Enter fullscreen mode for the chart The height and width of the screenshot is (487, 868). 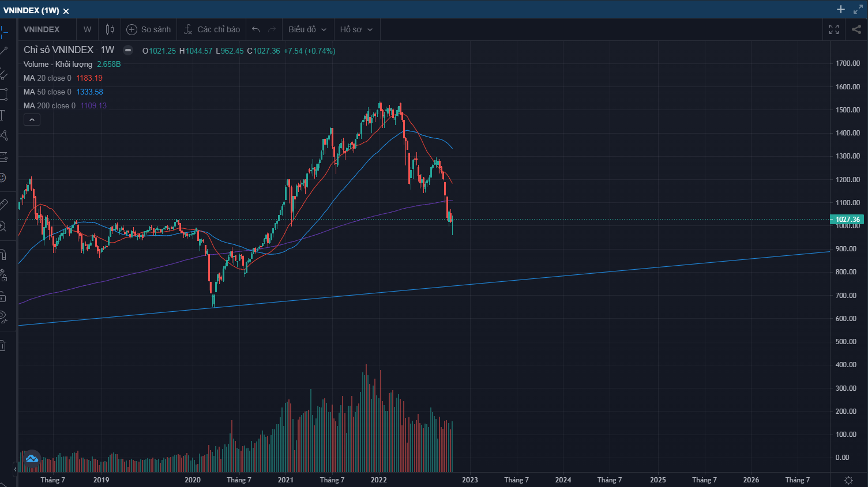click(x=834, y=29)
